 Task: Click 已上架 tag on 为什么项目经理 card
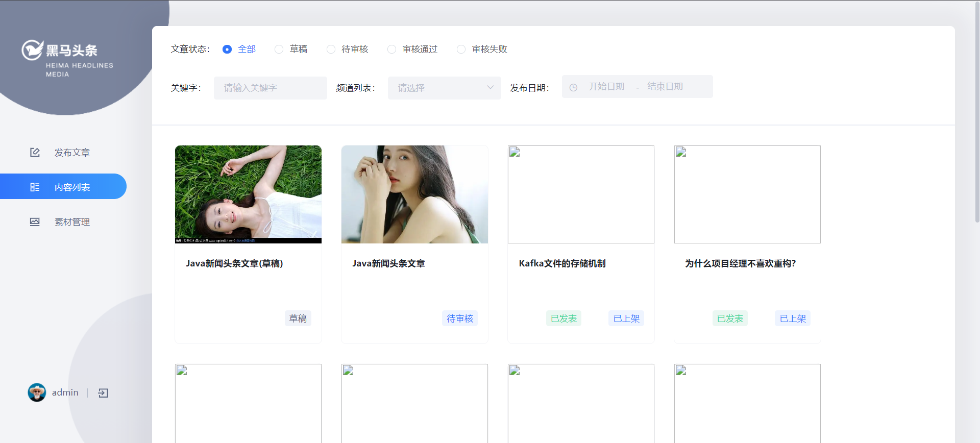(793, 318)
